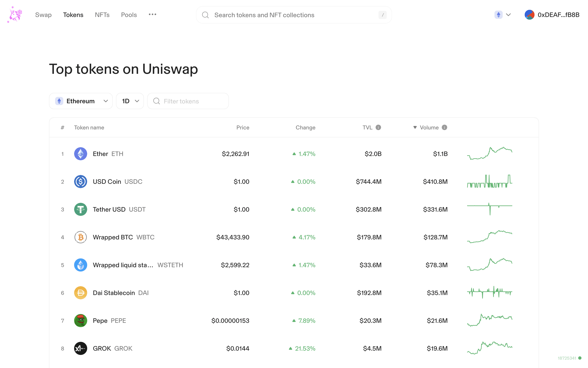Click USDT volume value $331.6M
Screen dimensions: 588x368
435,209
